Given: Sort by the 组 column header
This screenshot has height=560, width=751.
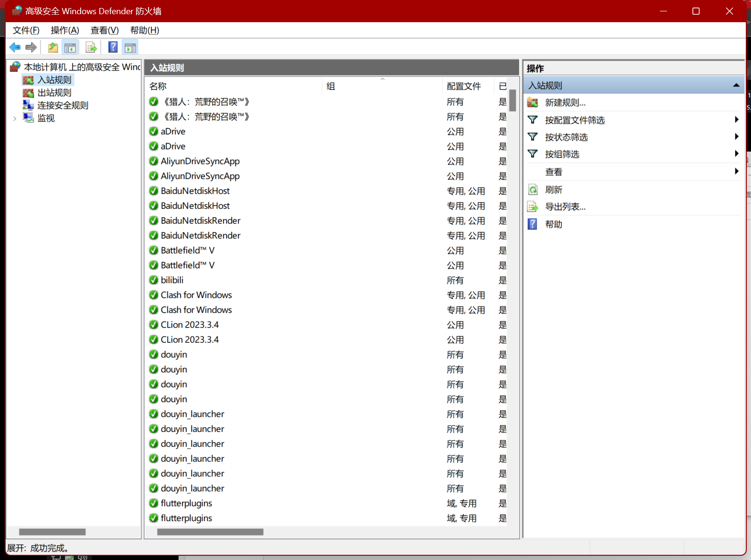Looking at the screenshot, I should (383, 86).
